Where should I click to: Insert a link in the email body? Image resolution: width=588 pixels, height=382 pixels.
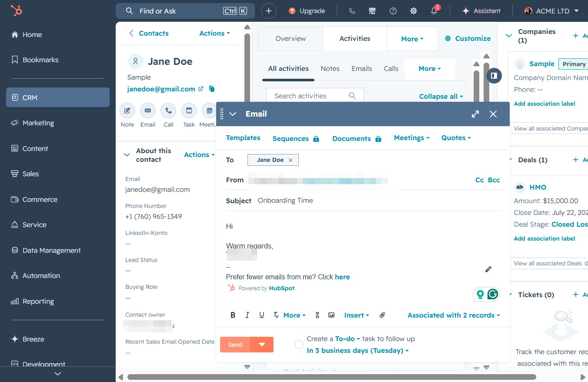tap(317, 315)
